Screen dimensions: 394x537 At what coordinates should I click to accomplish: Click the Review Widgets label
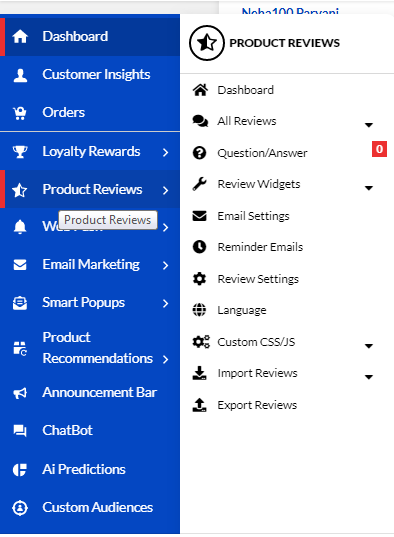(259, 184)
